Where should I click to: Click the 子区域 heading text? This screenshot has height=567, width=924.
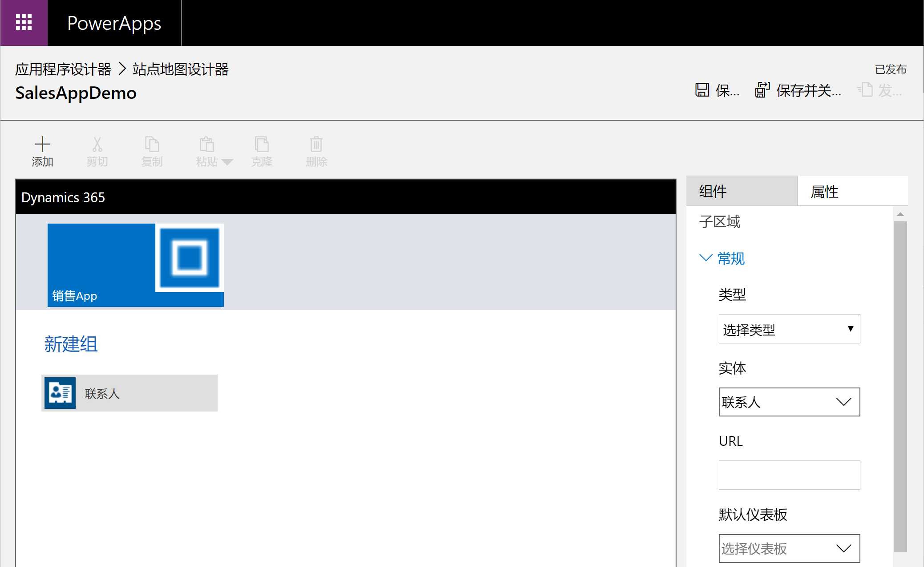[720, 221]
